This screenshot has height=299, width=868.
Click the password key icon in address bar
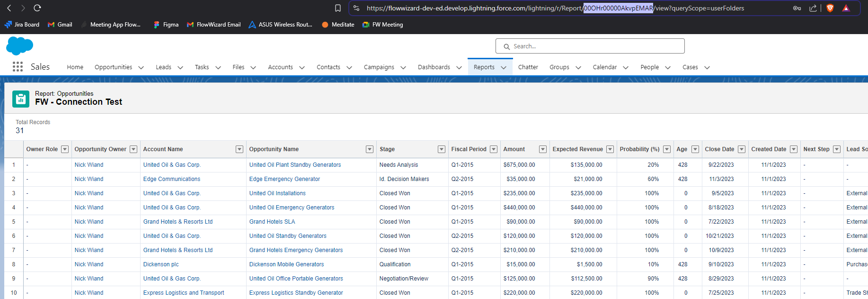(797, 8)
